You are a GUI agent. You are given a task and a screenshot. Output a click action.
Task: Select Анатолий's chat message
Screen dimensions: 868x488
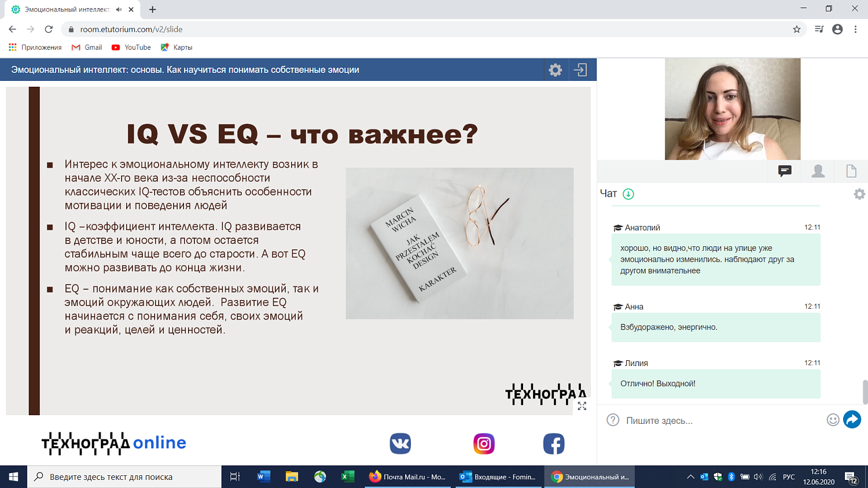click(x=716, y=259)
